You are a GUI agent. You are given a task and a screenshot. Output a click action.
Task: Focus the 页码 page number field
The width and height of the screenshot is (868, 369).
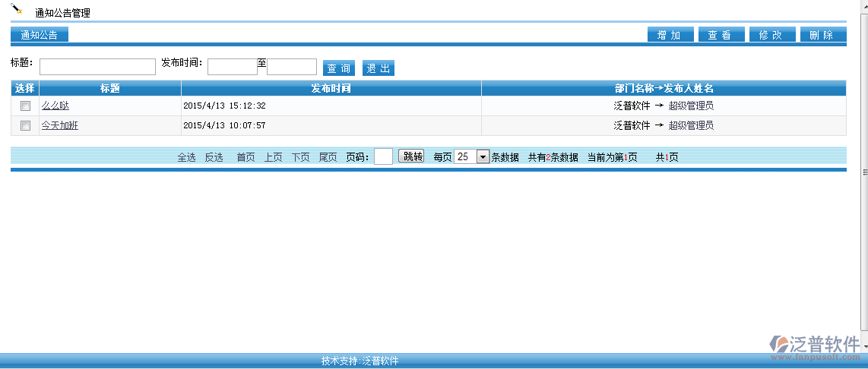(x=383, y=156)
